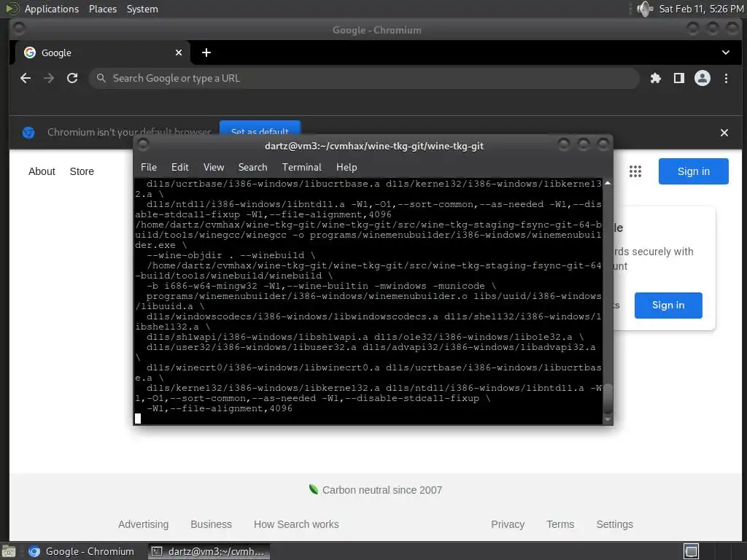Open the Terms footer link
The width and height of the screenshot is (747, 560).
click(x=560, y=524)
